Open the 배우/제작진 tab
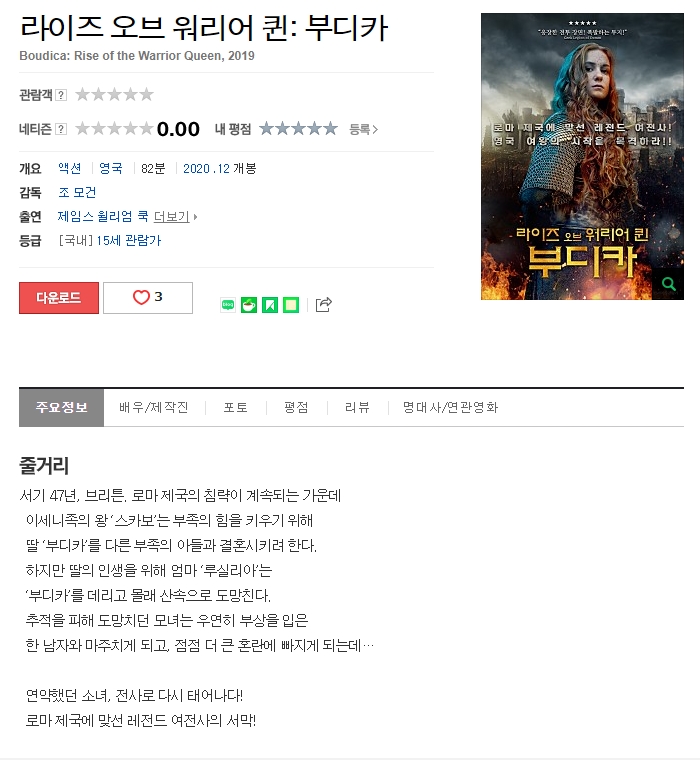Screen dimensions: 700x760 click(154, 407)
